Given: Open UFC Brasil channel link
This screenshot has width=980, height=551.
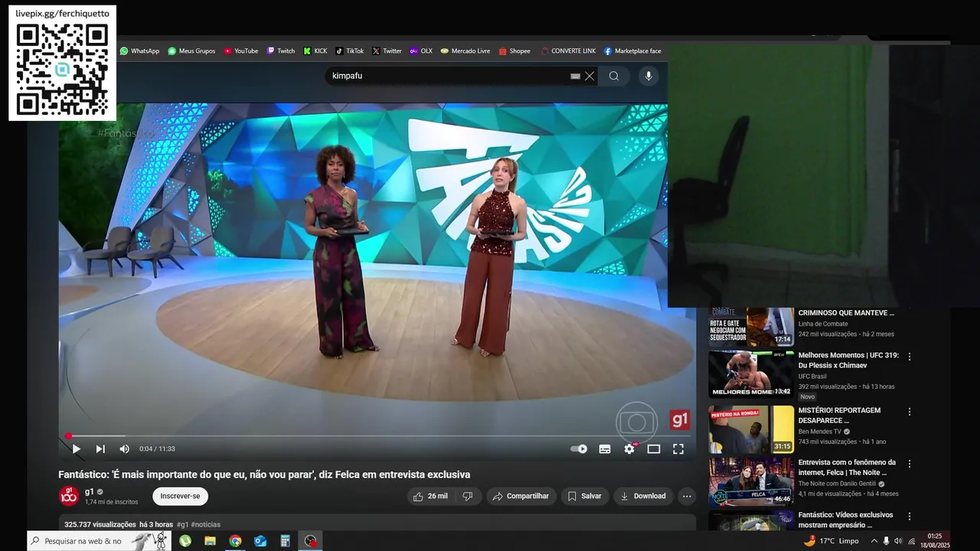Looking at the screenshot, I should tap(812, 377).
